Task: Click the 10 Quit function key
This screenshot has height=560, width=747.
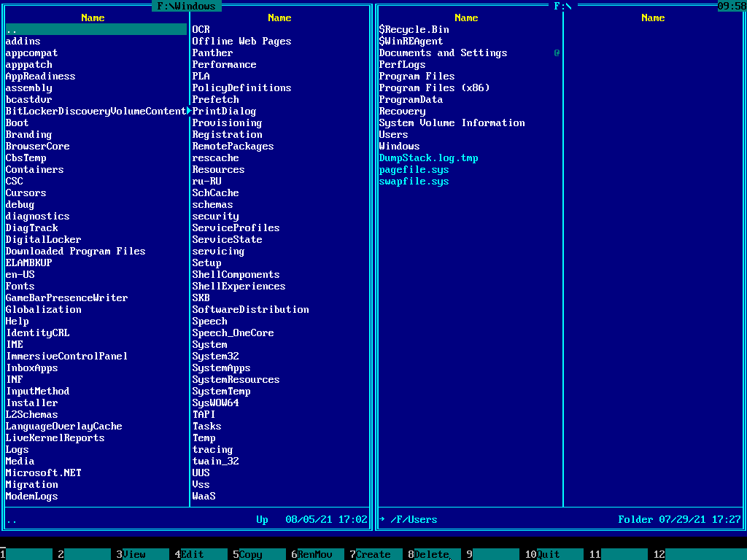Action: click(x=554, y=554)
